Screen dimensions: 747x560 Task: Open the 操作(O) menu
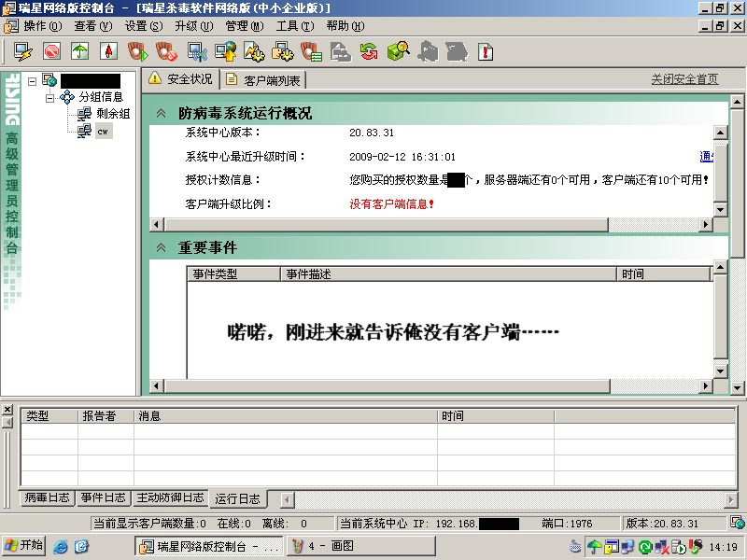click(x=42, y=26)
